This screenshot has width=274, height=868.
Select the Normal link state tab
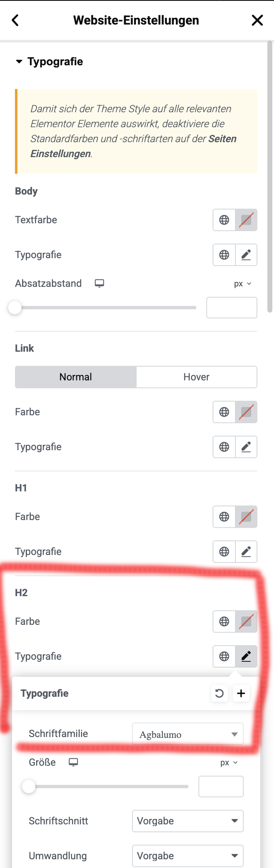click(76, 377)
